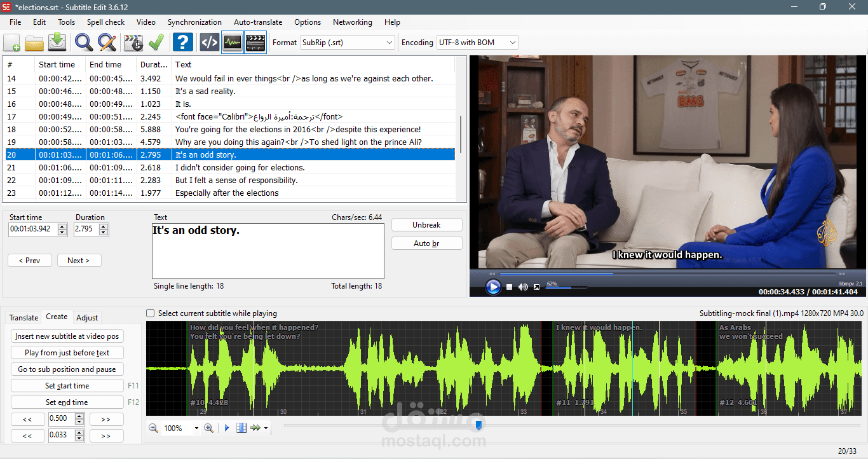
Task: Switch to the Adjust tab
Action: [87, 318]
